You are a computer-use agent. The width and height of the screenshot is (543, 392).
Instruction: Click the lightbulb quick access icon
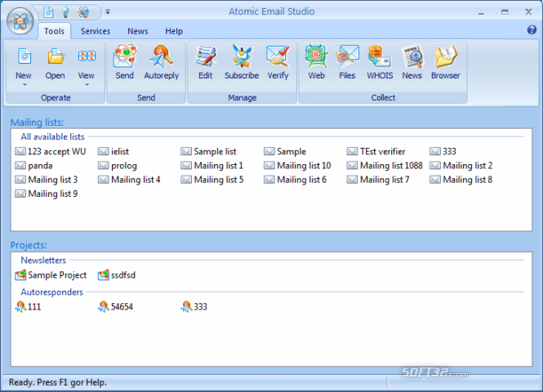click(65, 12)
